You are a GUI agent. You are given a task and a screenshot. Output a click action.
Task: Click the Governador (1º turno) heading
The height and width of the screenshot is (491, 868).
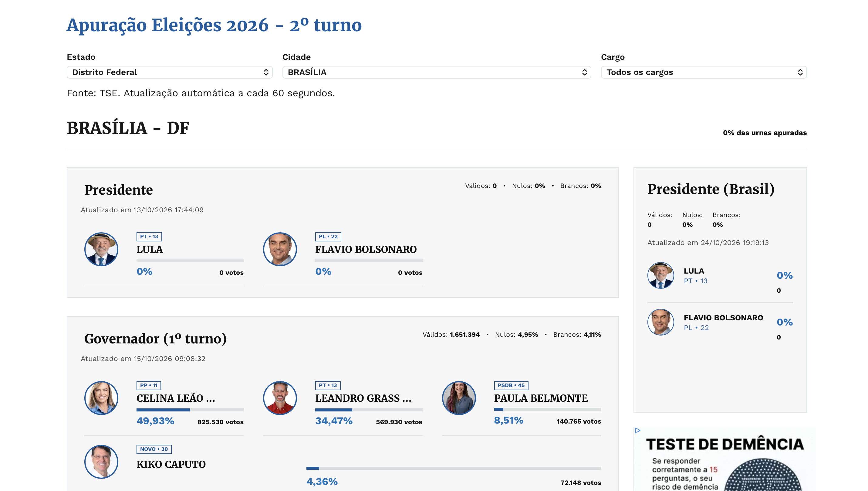coord(155,339)
